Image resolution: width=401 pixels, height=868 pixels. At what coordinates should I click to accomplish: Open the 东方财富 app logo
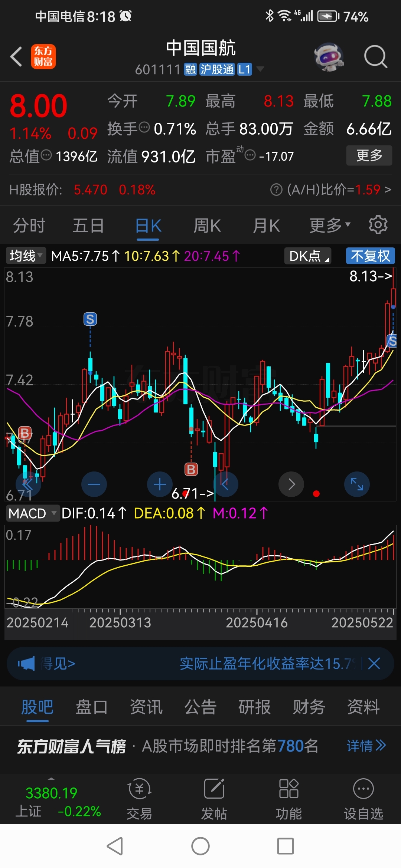click(43, 57)
